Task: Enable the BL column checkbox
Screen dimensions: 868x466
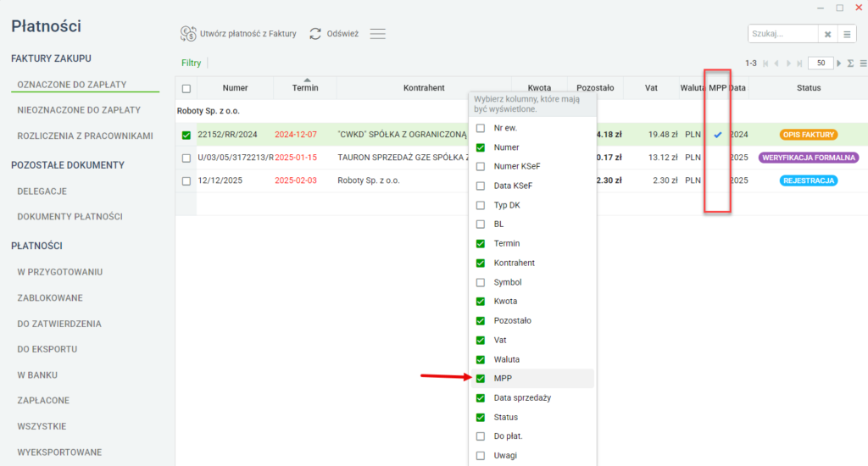Action: coord(481,225)
